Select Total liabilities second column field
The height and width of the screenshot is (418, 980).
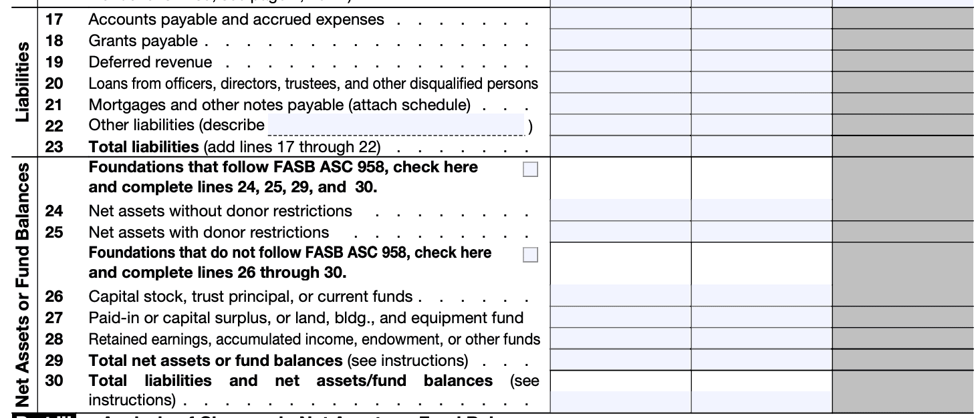point(761,146)
